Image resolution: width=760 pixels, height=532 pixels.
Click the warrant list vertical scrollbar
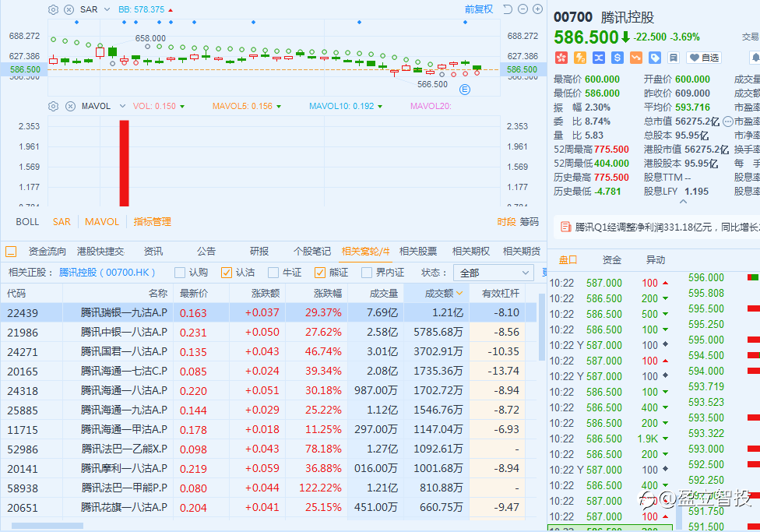tap(541, 327)
